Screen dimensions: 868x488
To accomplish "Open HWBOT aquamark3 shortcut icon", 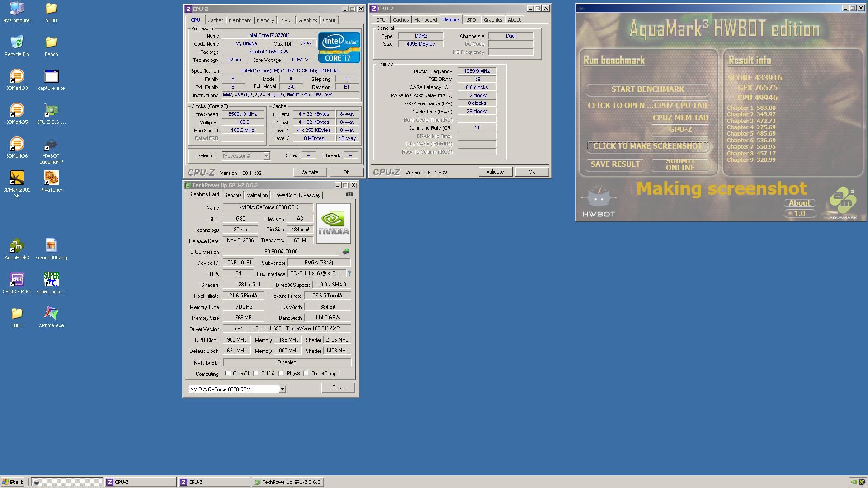I will click(51, 151).
